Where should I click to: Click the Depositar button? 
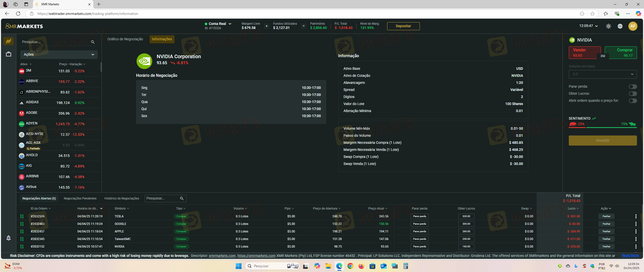tap(403, 26)
